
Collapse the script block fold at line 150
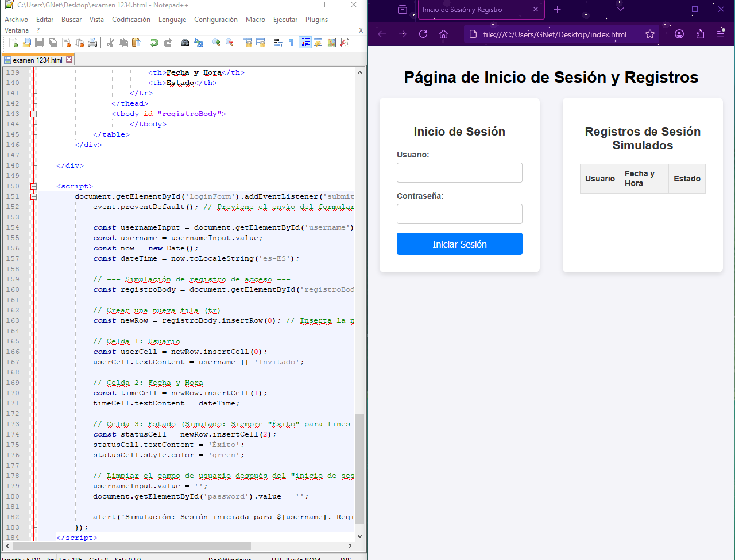33,186
